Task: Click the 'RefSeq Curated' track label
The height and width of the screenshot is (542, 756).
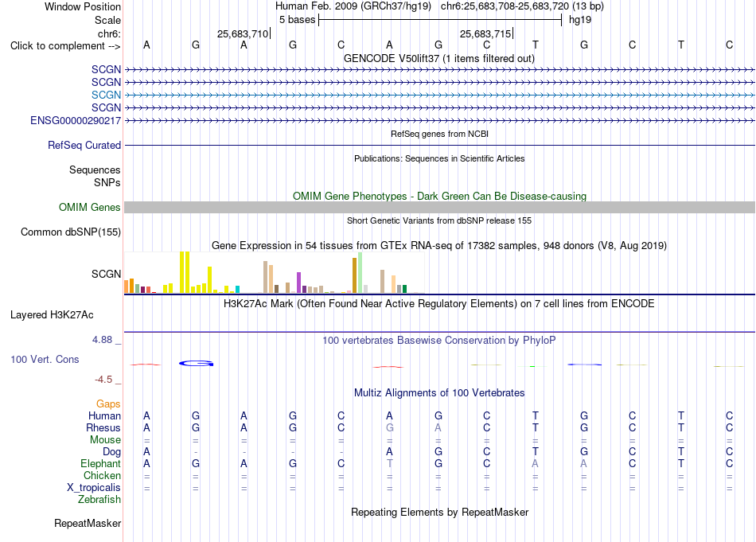Action: [84, 145]
